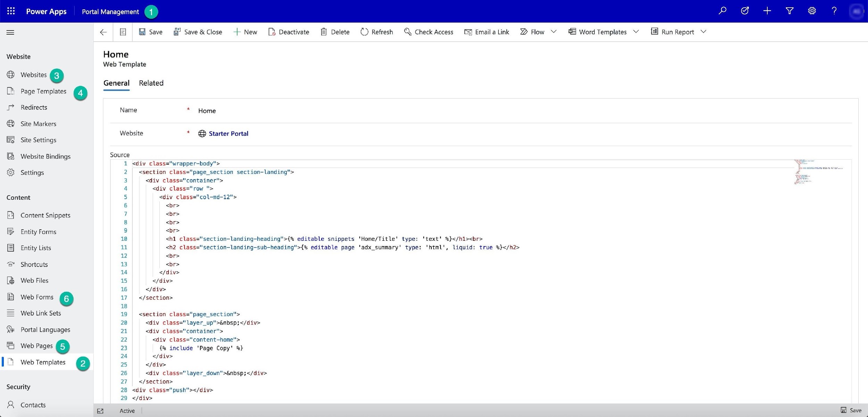Open the app launcher waffle icon
The width and height of the screenshot is (868, 417).
click(11, 11)
